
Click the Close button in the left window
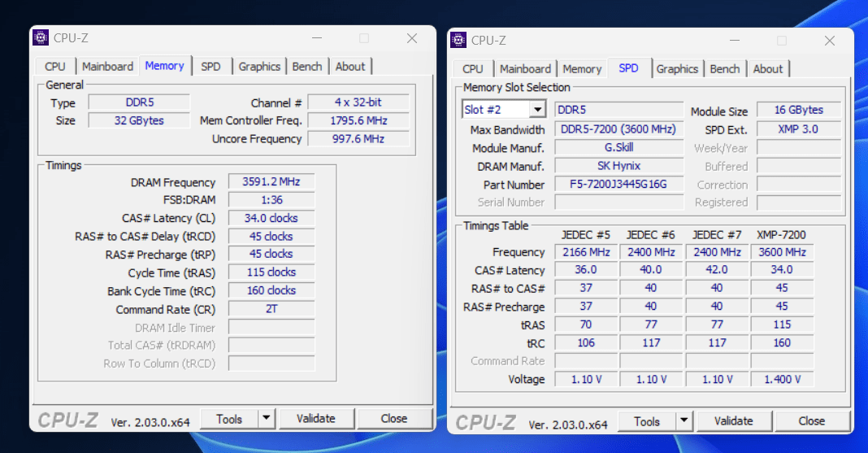(394, 419)
